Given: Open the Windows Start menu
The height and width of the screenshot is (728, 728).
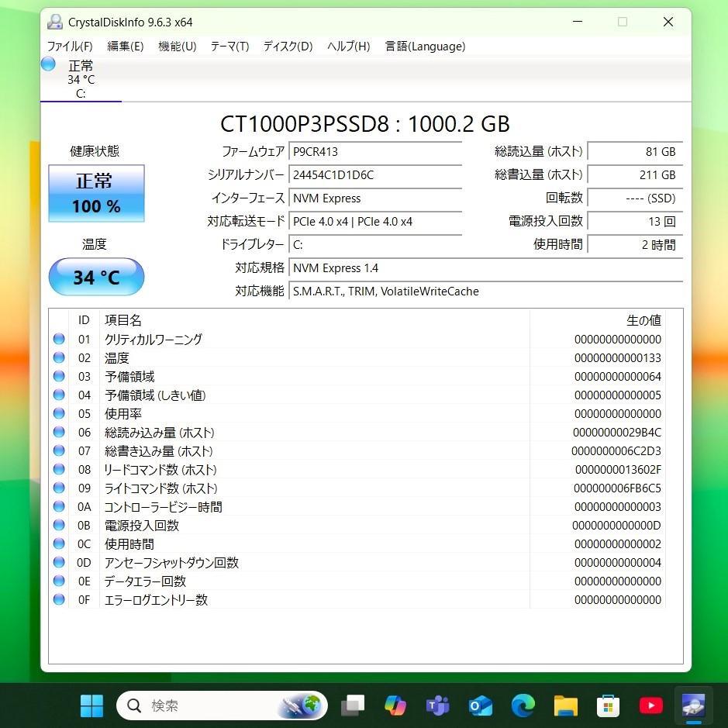Looking at the screenshot, I should tap(92, 706).
